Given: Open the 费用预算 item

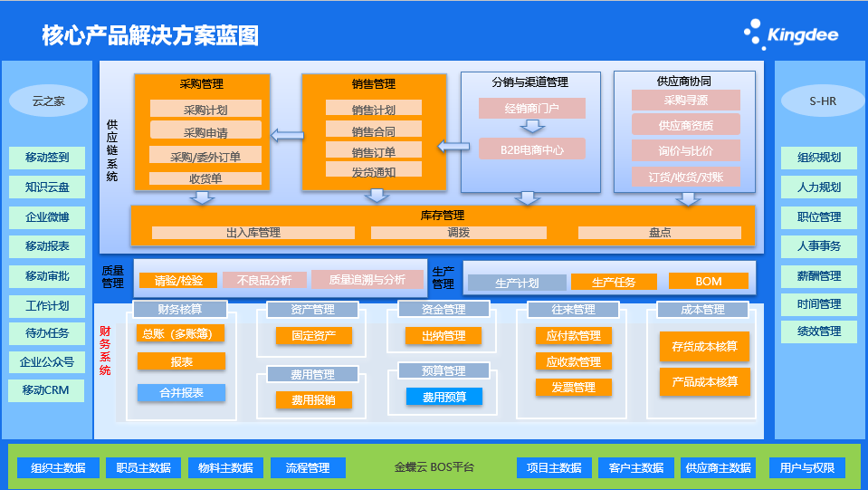Looking at the screenshot, I should tap(444, 397).
